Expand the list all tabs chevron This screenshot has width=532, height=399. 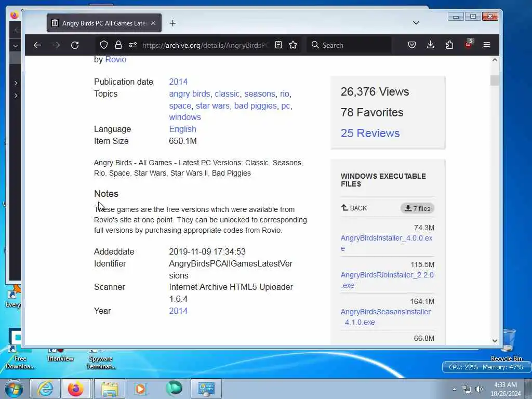point(416,23)
